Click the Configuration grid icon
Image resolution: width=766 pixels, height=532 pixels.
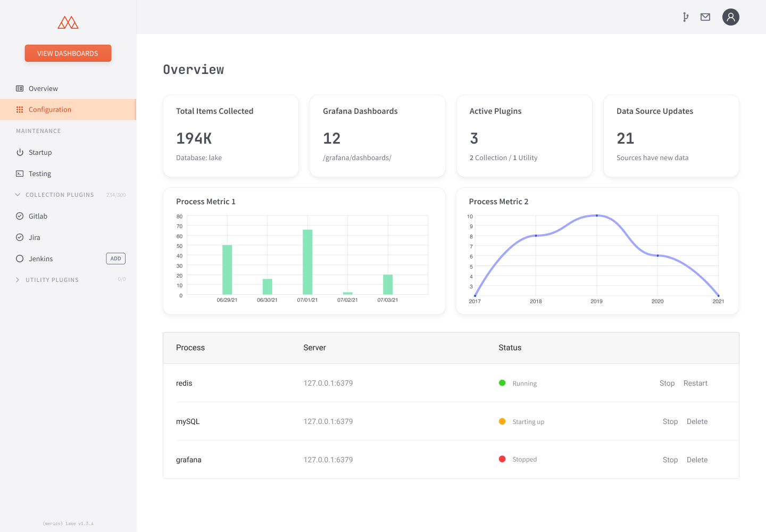(19, 109)
